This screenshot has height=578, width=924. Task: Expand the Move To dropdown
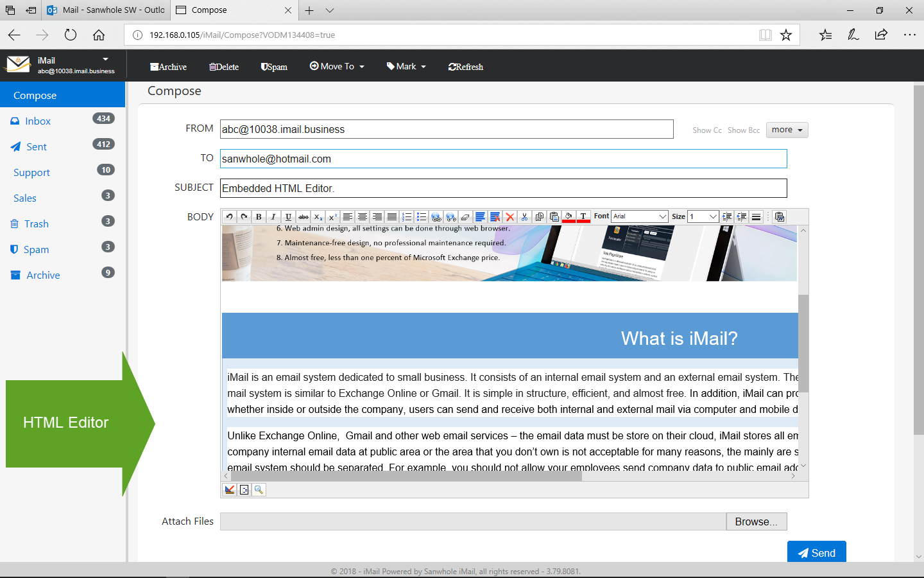337,66
